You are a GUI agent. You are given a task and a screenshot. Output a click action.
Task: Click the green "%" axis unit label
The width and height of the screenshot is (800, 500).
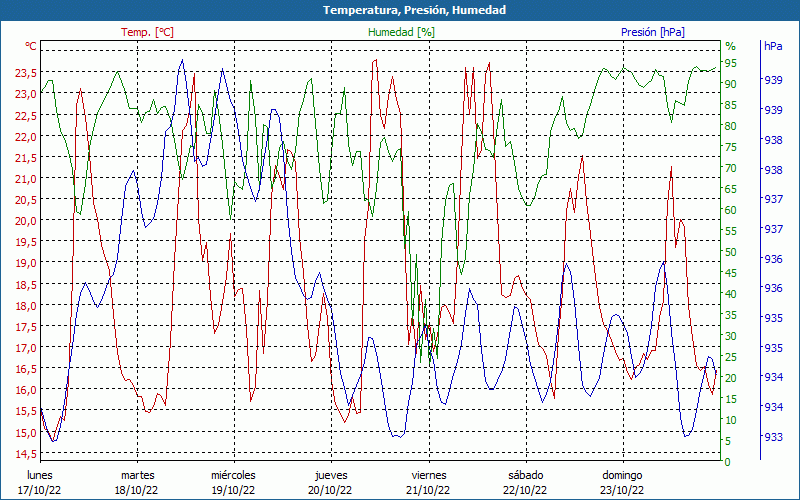pos(731,46)
